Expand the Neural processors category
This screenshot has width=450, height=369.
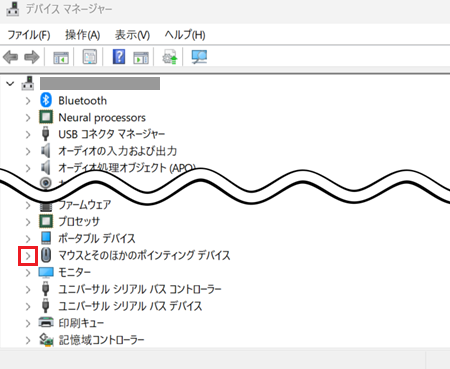click(x=28, y=118)
